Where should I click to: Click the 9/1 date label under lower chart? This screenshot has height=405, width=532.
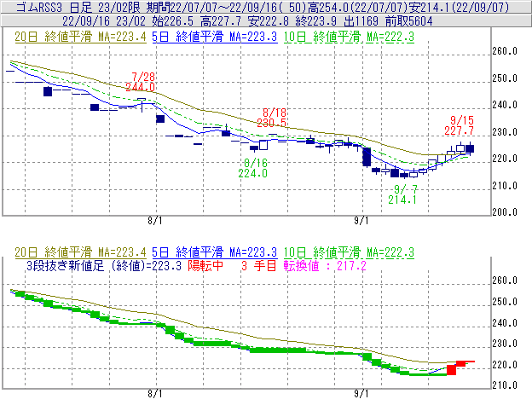point(361,393)
